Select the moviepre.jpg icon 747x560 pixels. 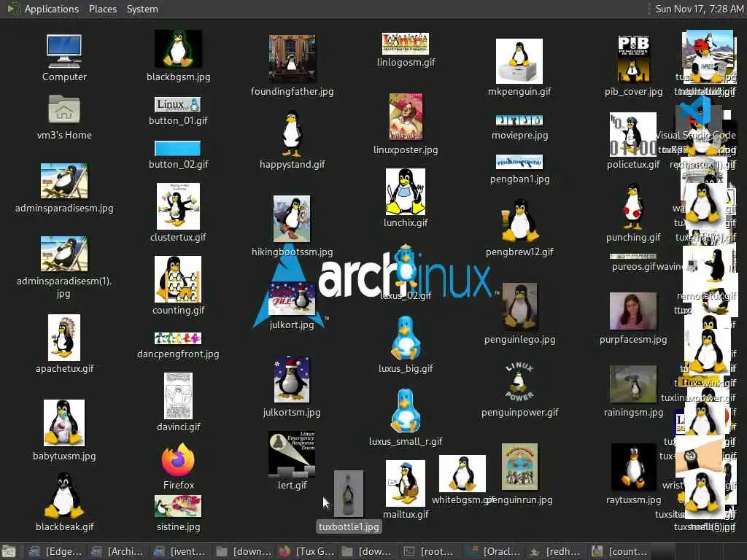coord(519,120)
